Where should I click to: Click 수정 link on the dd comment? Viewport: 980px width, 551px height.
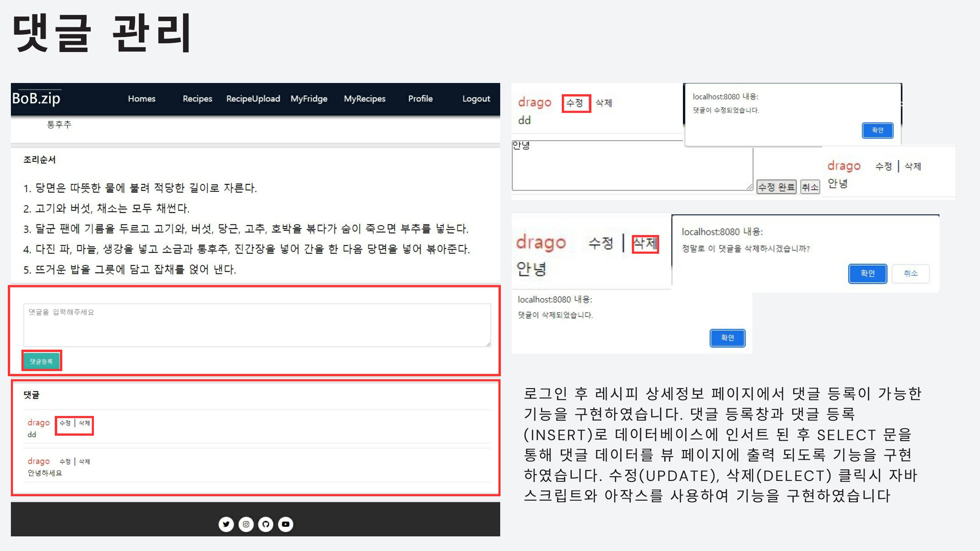65,423
